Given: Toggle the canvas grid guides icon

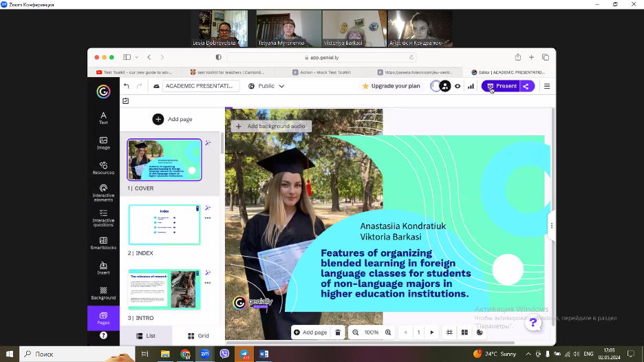Looking at the screenshot, I should point(449,332).
